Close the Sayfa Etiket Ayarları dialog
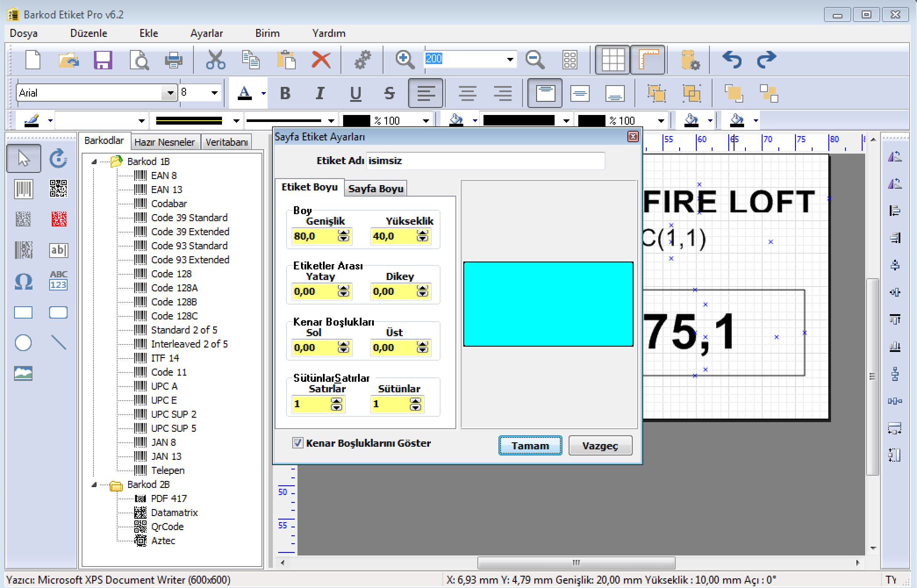The width and height of the screenshot is (917, 588). pyautogui.click(x=633, y=137)
